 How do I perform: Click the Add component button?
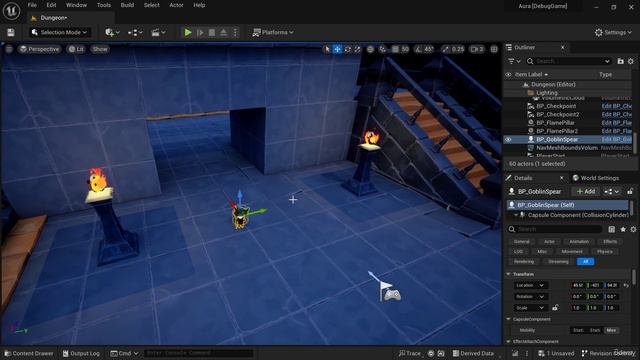click(586, 191)
